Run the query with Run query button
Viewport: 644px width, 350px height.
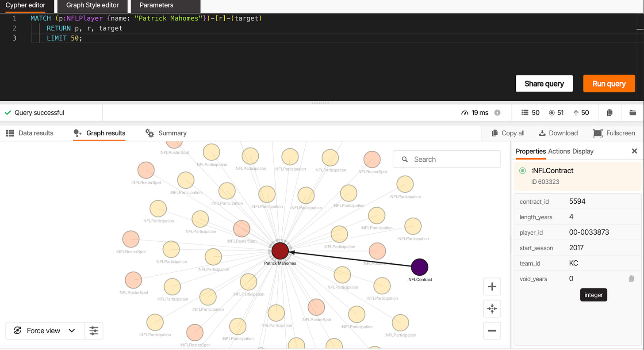609,84
